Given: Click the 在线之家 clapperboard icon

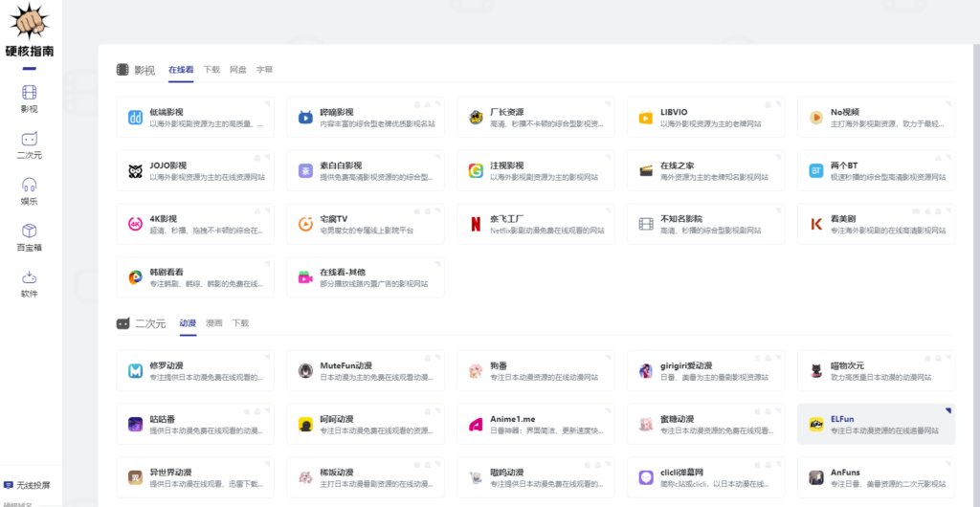Looking at the screenshot, I should point(646,171).
